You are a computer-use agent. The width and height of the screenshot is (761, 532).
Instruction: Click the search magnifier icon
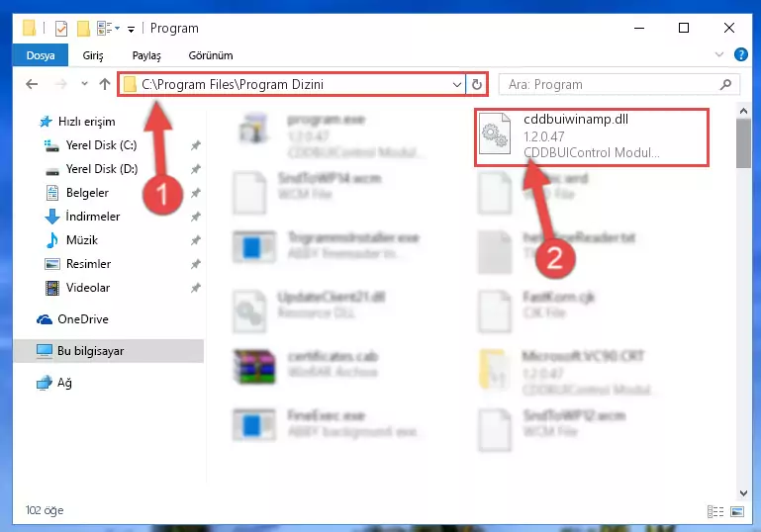pos(725,84)
